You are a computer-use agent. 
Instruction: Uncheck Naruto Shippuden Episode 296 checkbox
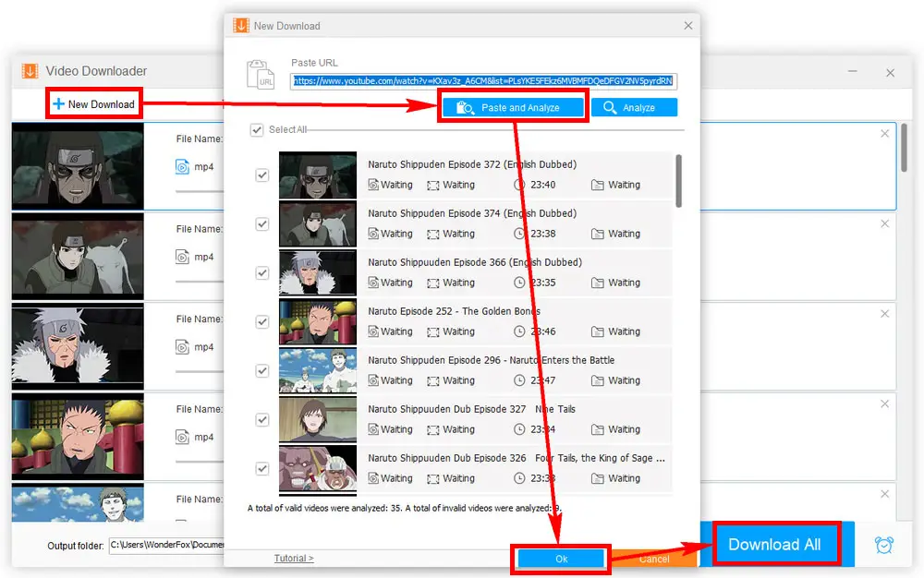262,370
